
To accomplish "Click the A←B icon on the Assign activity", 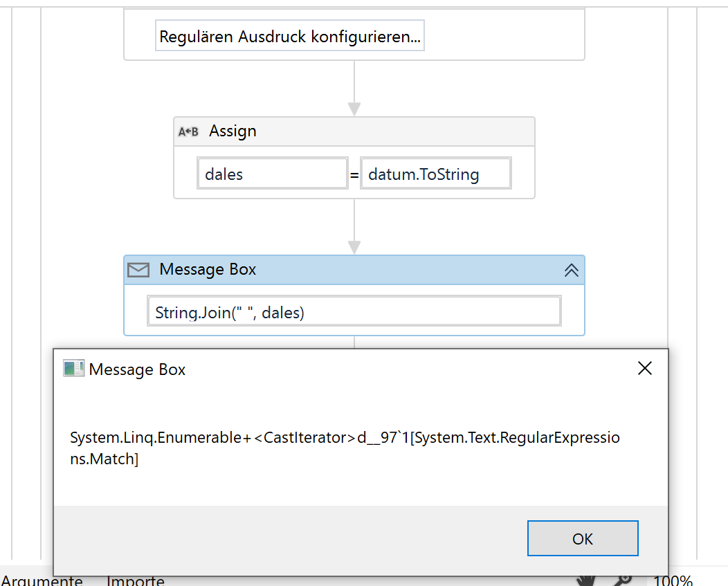I will coord(188,131).
